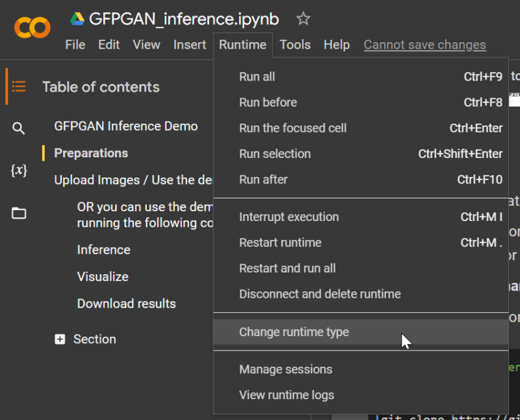Select Restart and run all
This screenshot has width=520, height=420.
(x=361, y=269)
